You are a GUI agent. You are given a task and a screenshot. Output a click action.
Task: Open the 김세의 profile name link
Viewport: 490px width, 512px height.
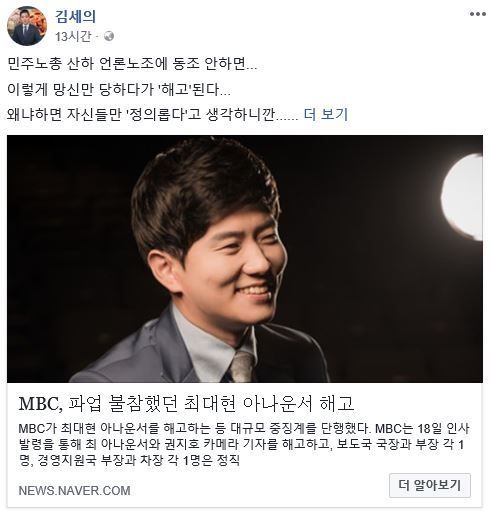[76, 16]
